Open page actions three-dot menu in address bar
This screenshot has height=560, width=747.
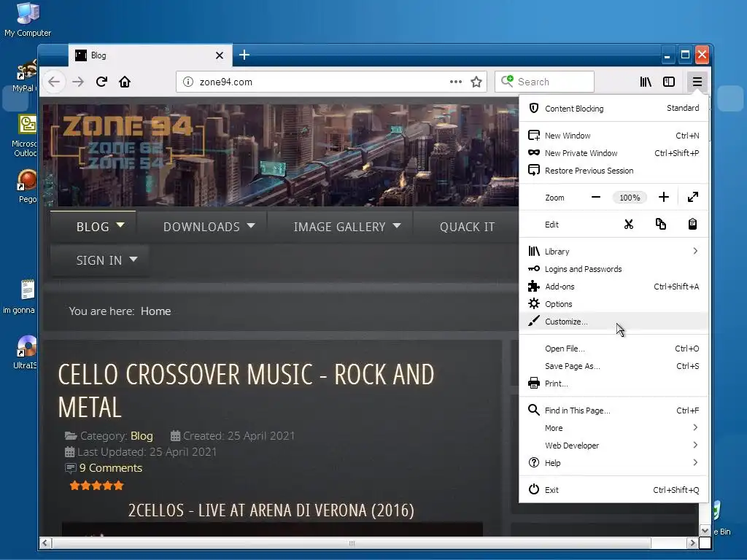click(456, 82)
